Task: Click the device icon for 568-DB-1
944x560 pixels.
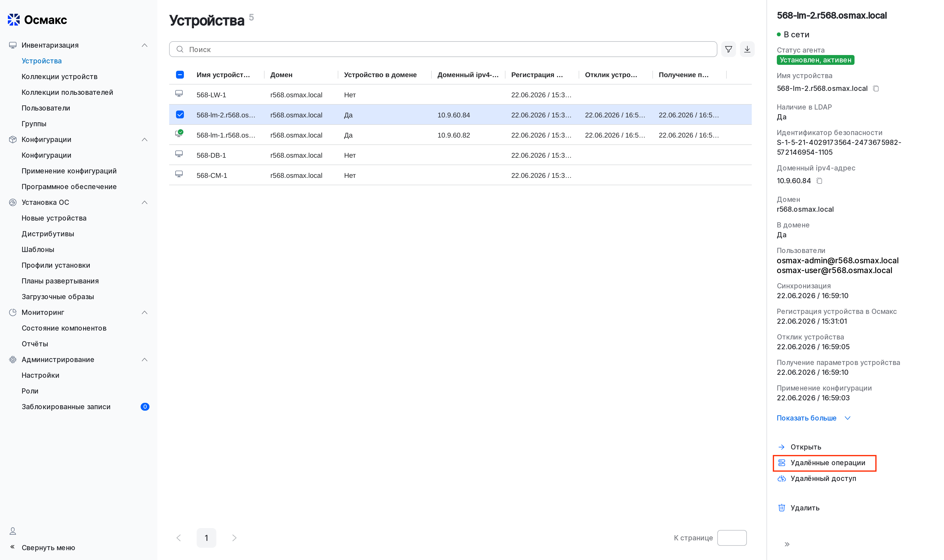Action: [179, 154]
